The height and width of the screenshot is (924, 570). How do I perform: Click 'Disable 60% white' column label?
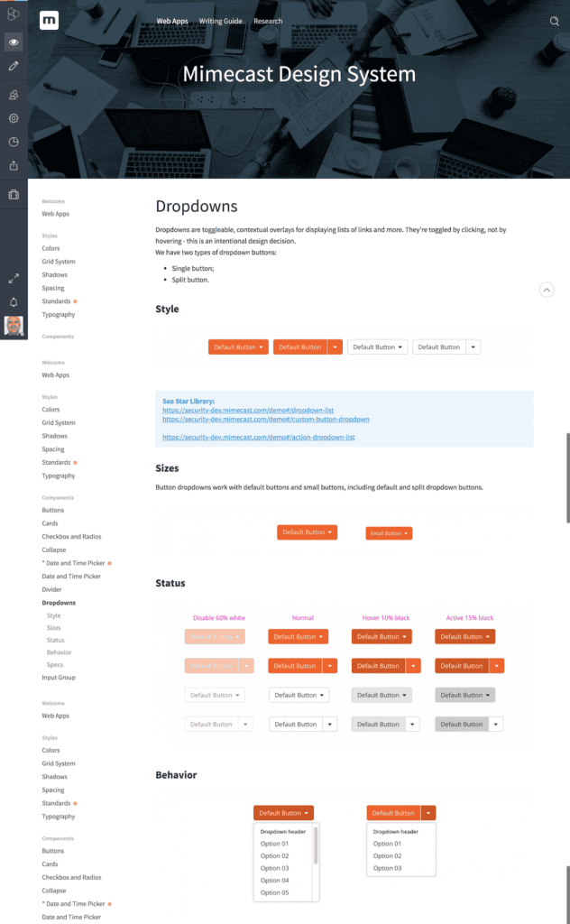pos(219,617)
